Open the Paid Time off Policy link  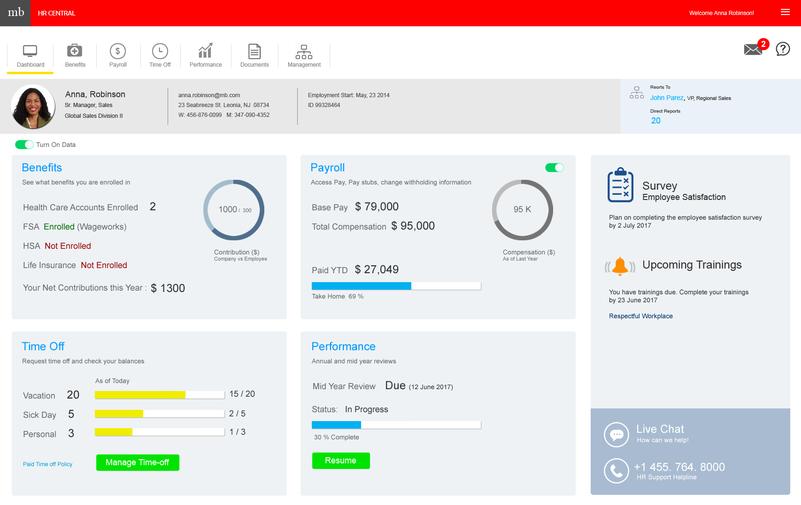47,464
